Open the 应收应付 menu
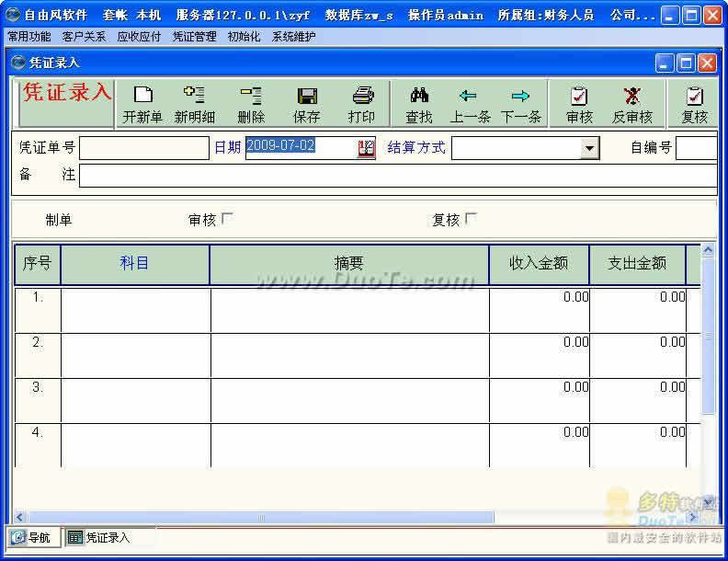728x561 pixels. (x=139, y=36)
